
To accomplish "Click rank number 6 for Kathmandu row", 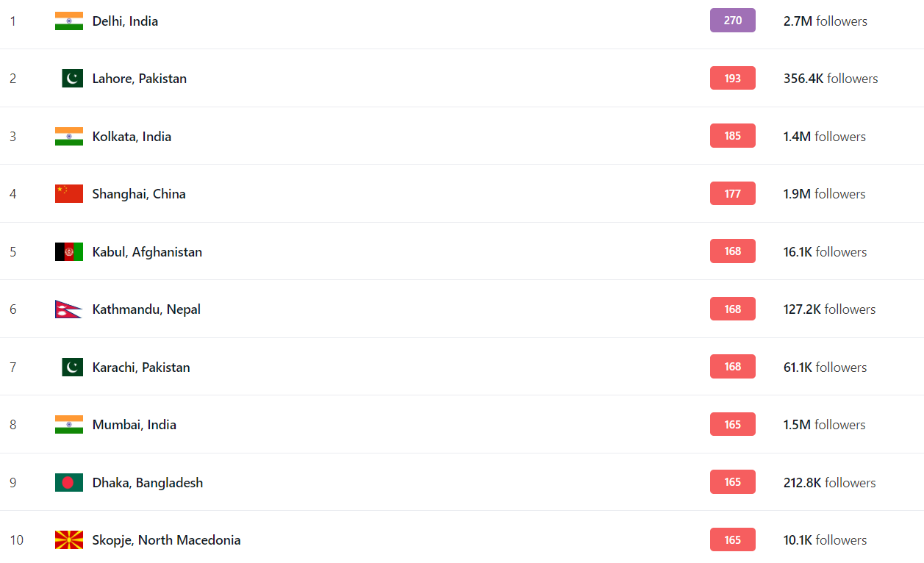I will [13, 309].
